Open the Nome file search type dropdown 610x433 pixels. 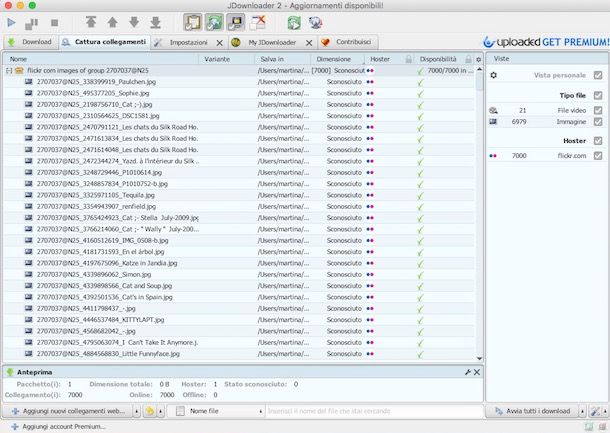218,411
